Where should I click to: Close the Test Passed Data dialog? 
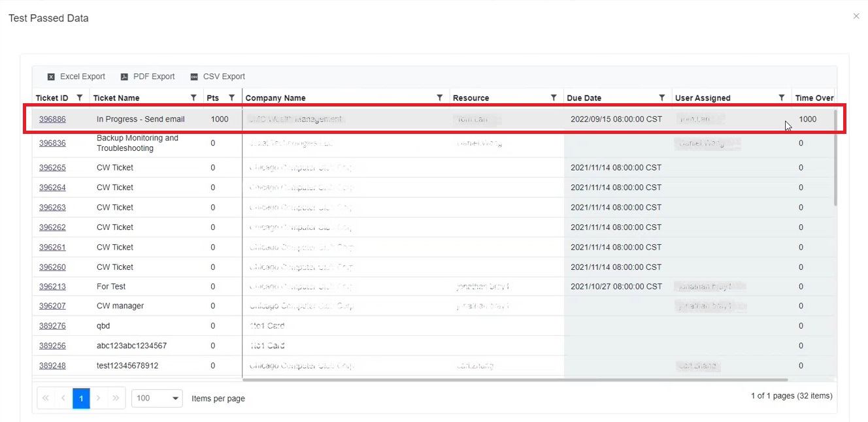(x=856, y=16)
